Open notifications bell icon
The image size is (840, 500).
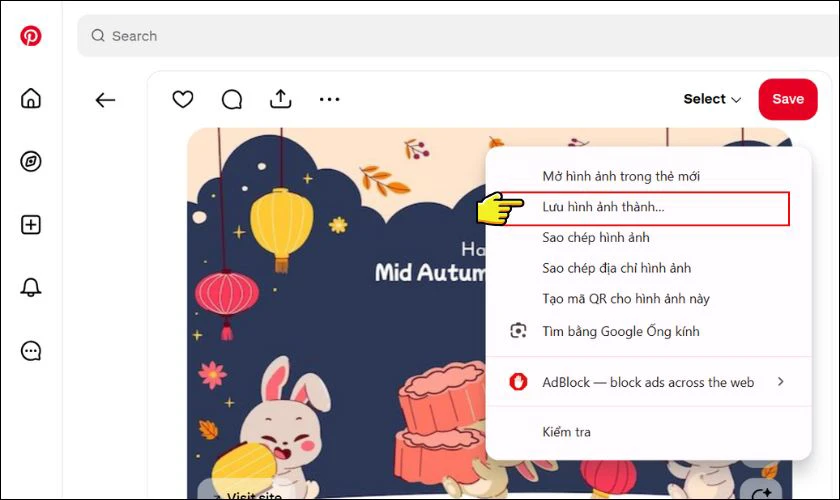(31, 287)
